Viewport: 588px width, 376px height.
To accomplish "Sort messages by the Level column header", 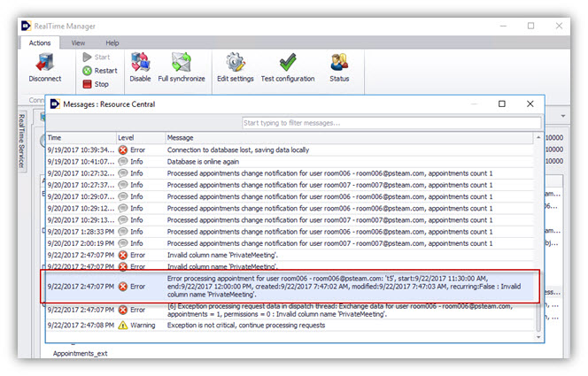I will click(141, 138).
